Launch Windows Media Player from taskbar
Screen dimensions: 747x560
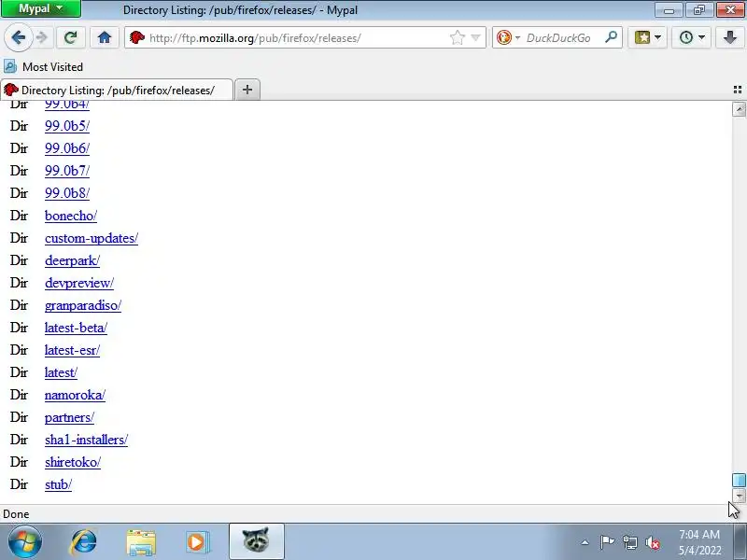pyautogui.click(x=197, y=542)
